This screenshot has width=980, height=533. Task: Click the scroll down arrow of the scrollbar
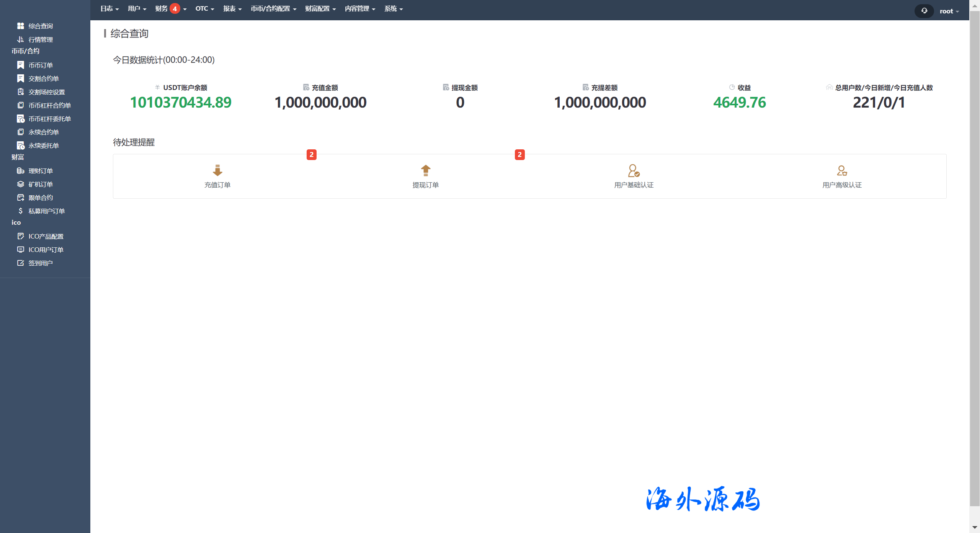click(x=975, y=528)
